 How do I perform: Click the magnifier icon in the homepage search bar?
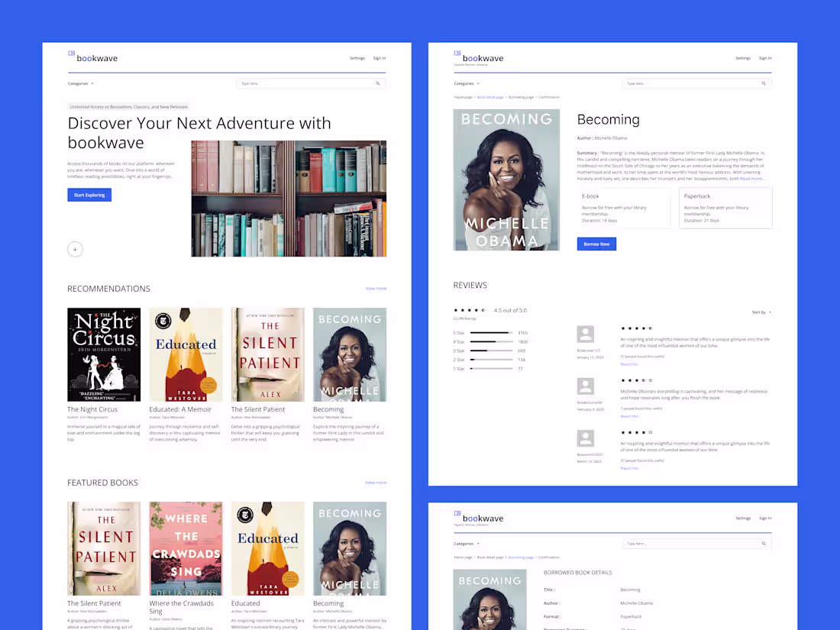click(x=377, y=83)
